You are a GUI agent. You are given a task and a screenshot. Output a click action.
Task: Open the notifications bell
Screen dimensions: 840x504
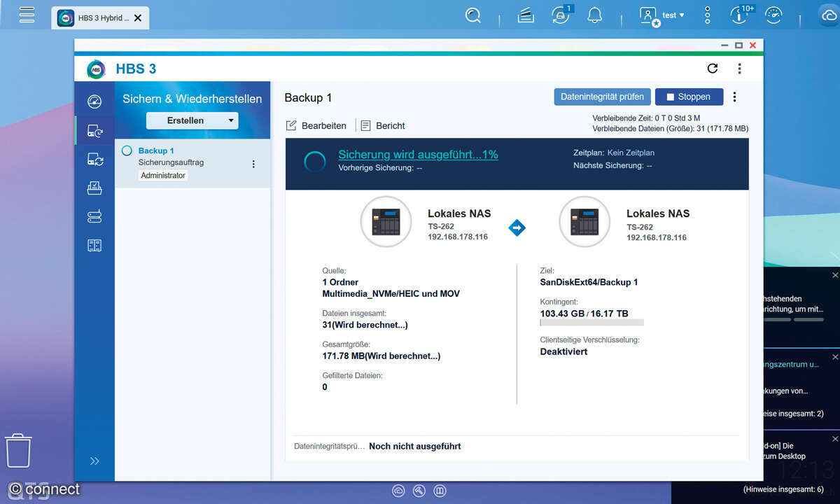(595, 15)
